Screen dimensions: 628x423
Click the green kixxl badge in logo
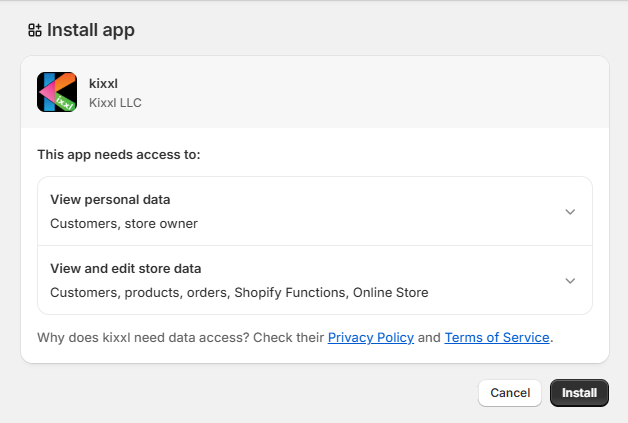(x=66, y=101)
